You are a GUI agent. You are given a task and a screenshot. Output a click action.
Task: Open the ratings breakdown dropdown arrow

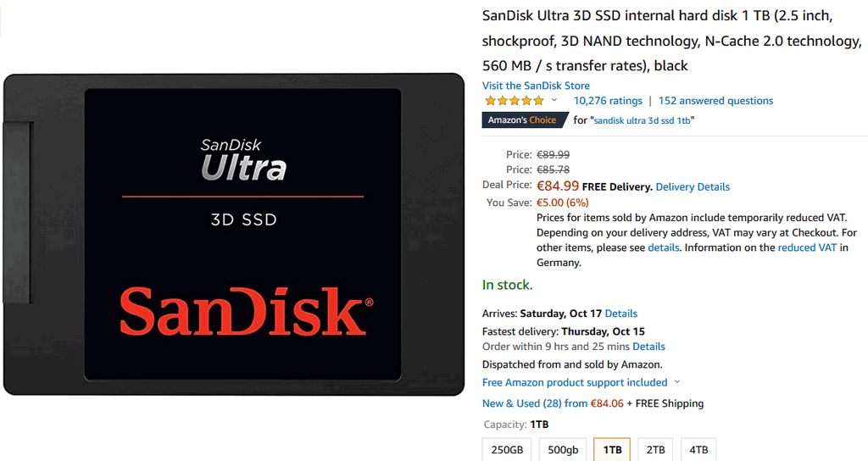click(x=554, y=100)
